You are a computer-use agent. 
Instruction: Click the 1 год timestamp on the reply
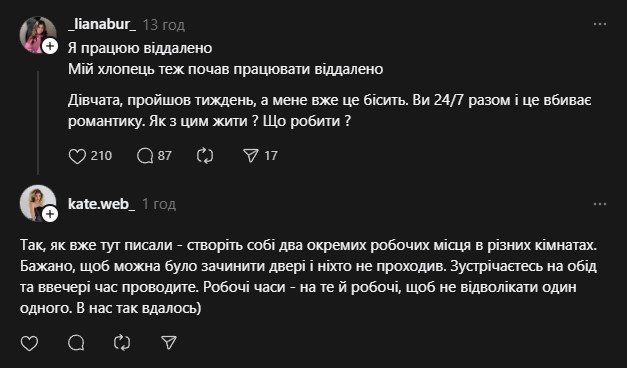[159, 204]
